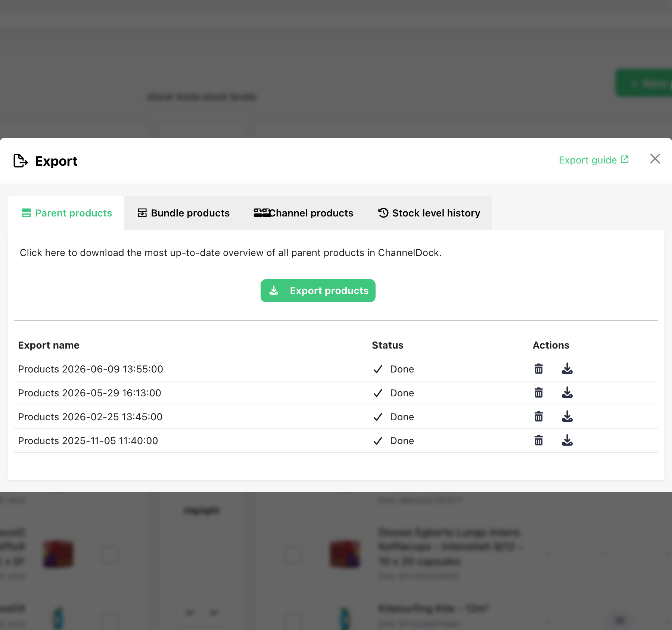Viewport: 672px width, 630px height.
Task: Select the Stock level history tab
Action: pyautogui.click(x=429, y=213)
